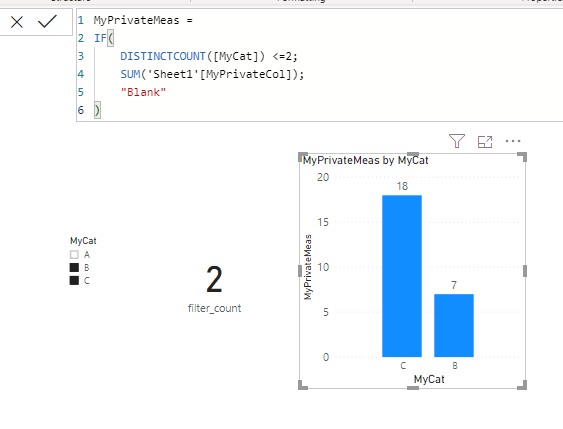Click the chart's right-middle side handle
Viewport: 563px width, 429px height.
point(525,271)
